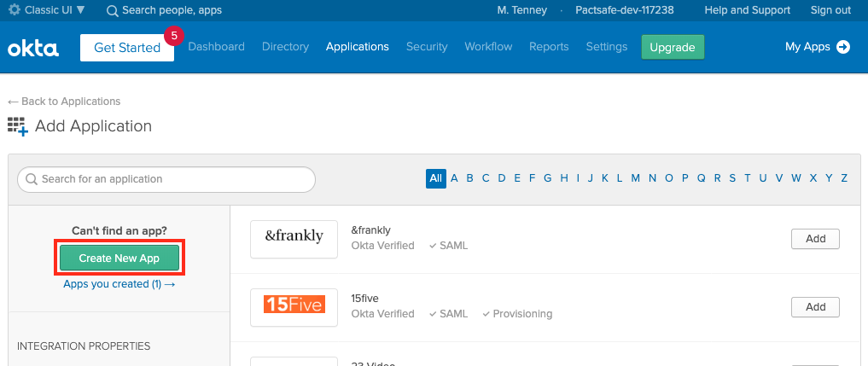
Task: Filter applications by letter A
Action: pos(454,178)
